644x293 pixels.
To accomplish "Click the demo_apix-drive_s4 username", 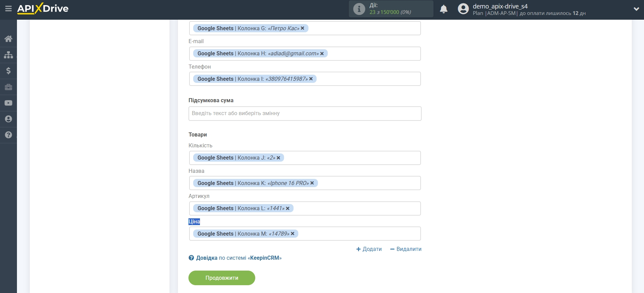I will click(x=500, y=6).
